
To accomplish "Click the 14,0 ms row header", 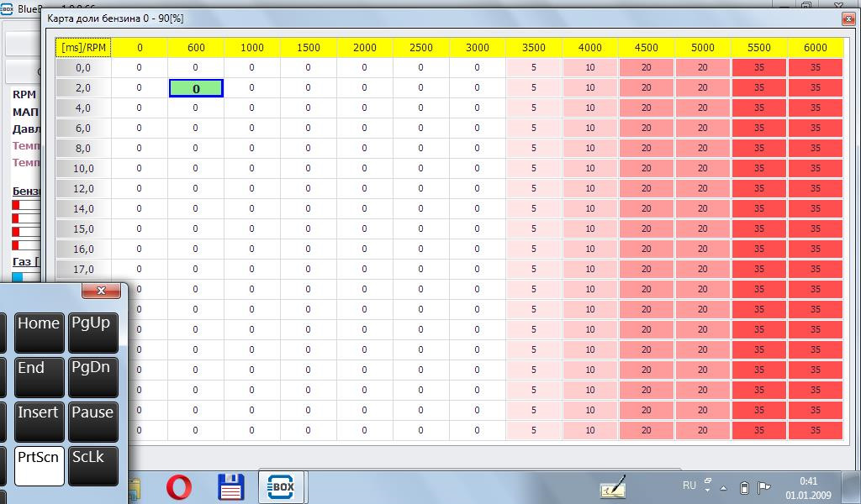I will point(83,209).
